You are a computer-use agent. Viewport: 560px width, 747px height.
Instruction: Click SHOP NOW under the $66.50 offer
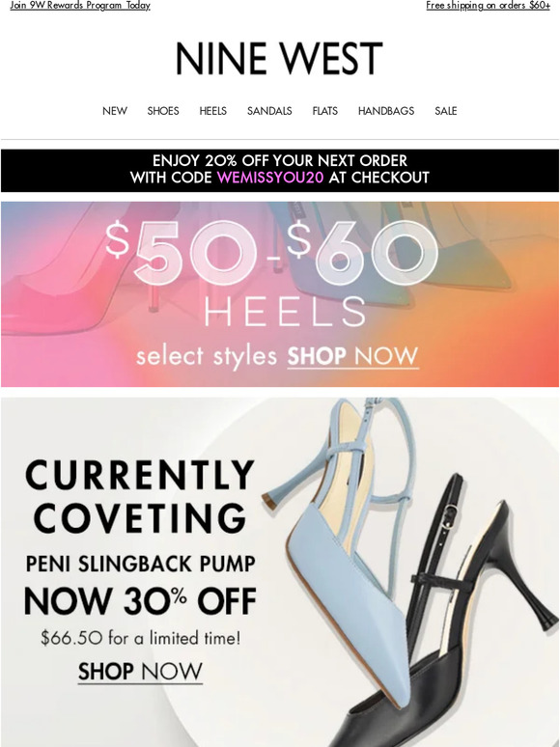point(140,672)
